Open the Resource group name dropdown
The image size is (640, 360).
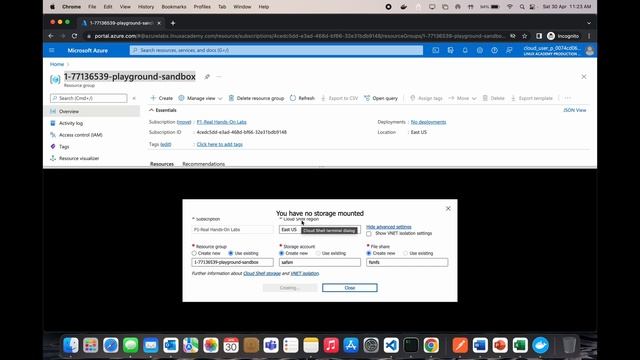click(233, 262)
